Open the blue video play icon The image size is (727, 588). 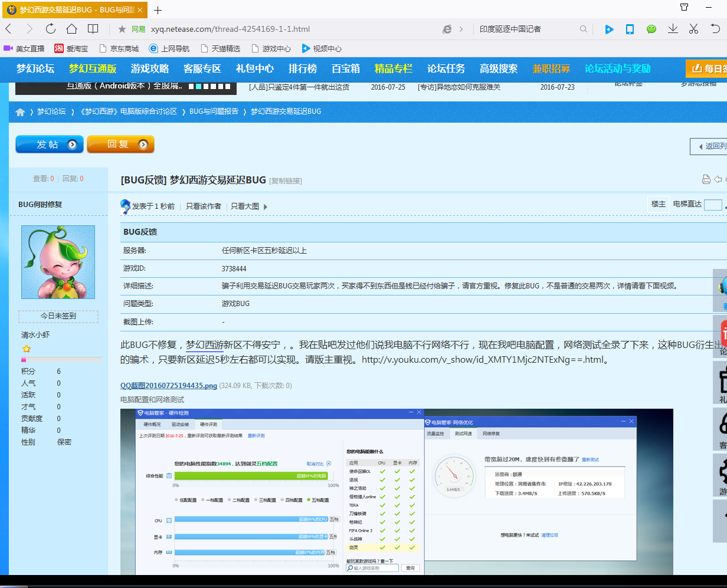[x=609, y=29]
